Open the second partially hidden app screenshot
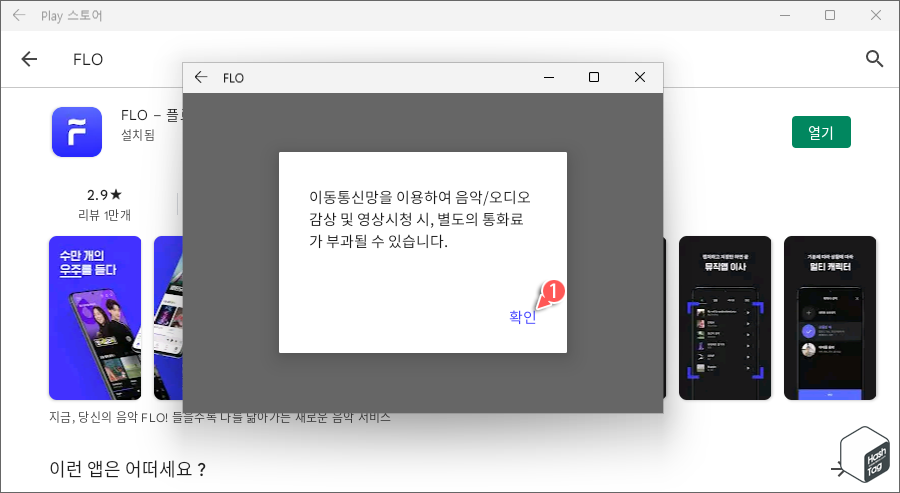 168,317
